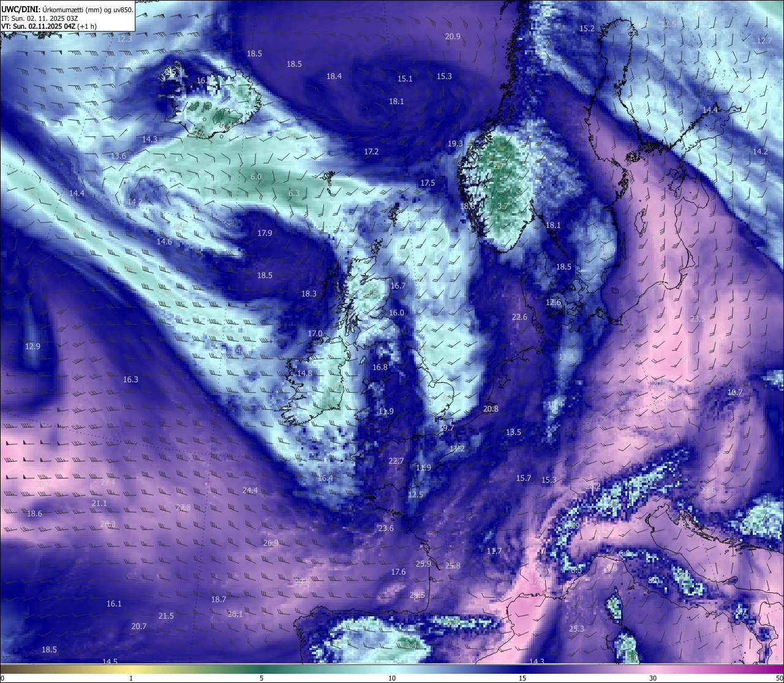Click the 14.8 value over Ireland

(x=304, y=374)
